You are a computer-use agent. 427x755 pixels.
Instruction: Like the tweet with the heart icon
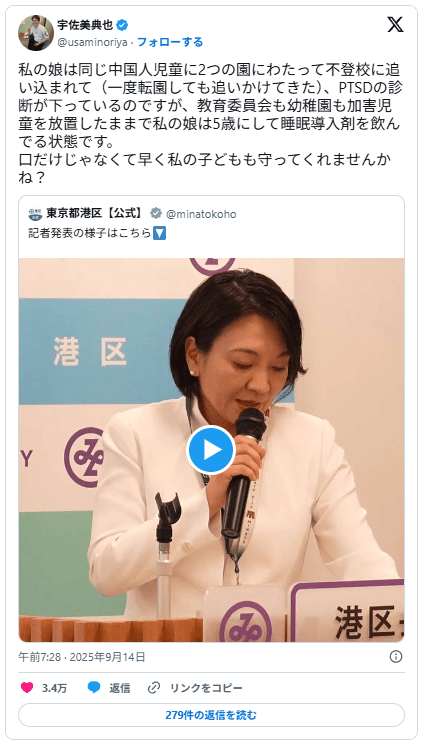(27, 688)
